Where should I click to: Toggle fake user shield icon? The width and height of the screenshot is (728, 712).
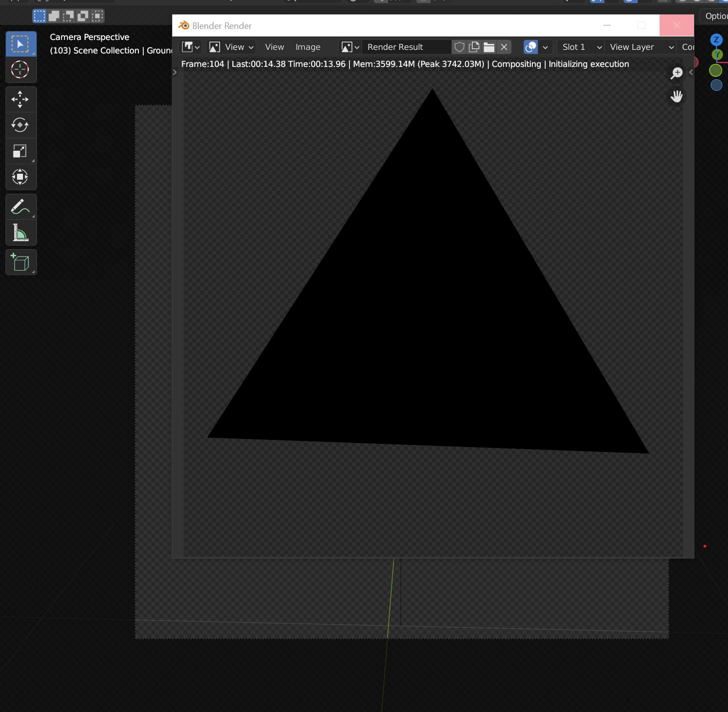(459, 47)
